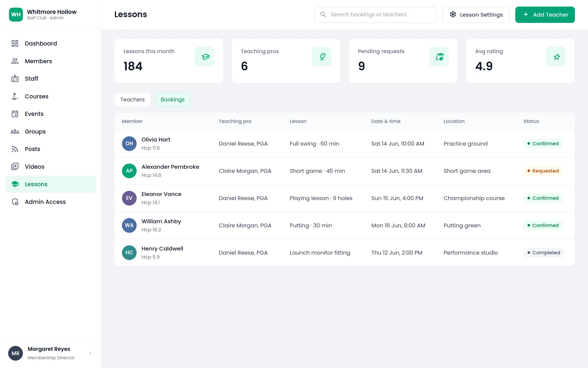
Task: Click Olivia Hart's OH avatar
Action: pos(129,144)
